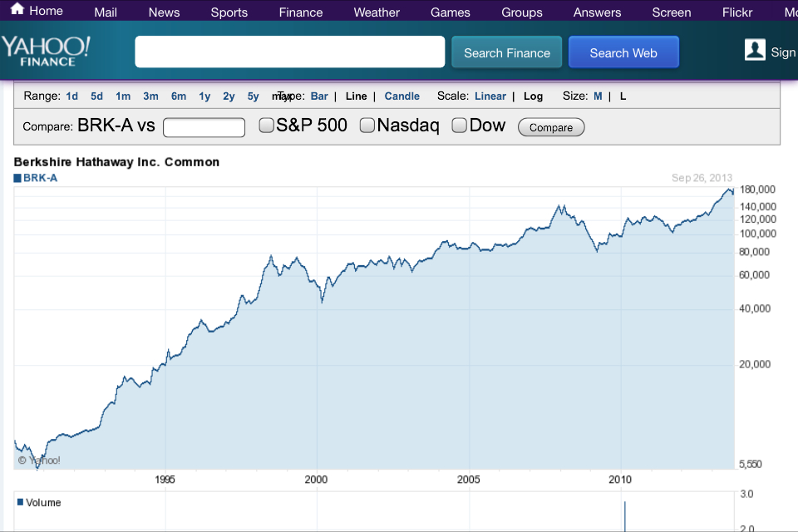Enable the S&P 500 comparison checkbox
The image size is (798, 532).
pyautogui.click(x=266, y=126)
